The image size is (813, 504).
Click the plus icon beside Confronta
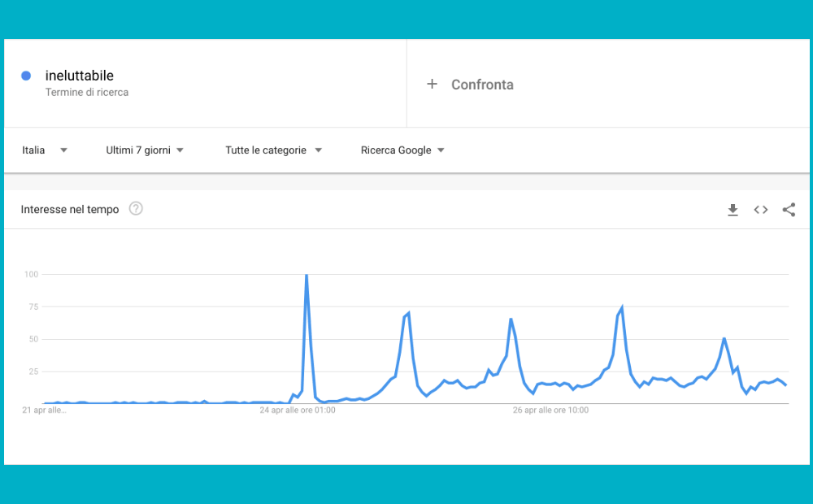[432, 84]
